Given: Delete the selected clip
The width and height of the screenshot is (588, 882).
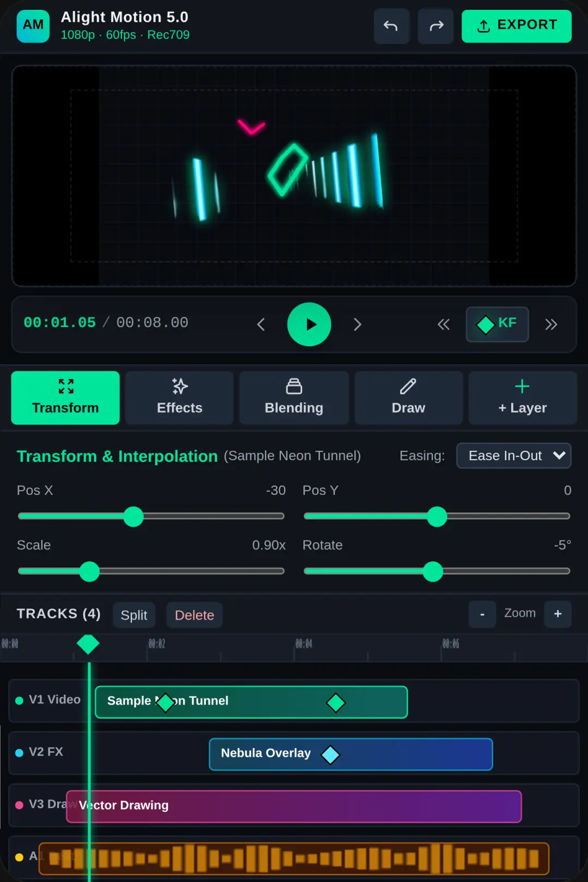Looking at the screenshot, I should 194,615.
